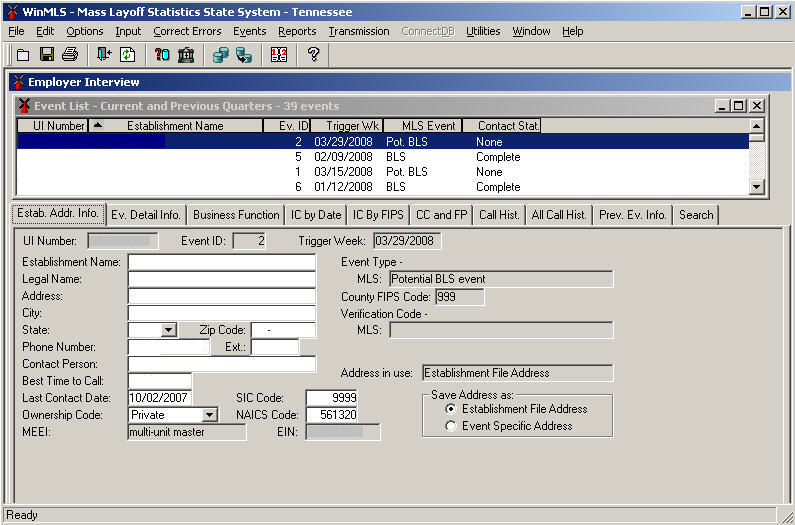Expand the Ownership Code dropdown
795x525 pixels.
point(209,415)
